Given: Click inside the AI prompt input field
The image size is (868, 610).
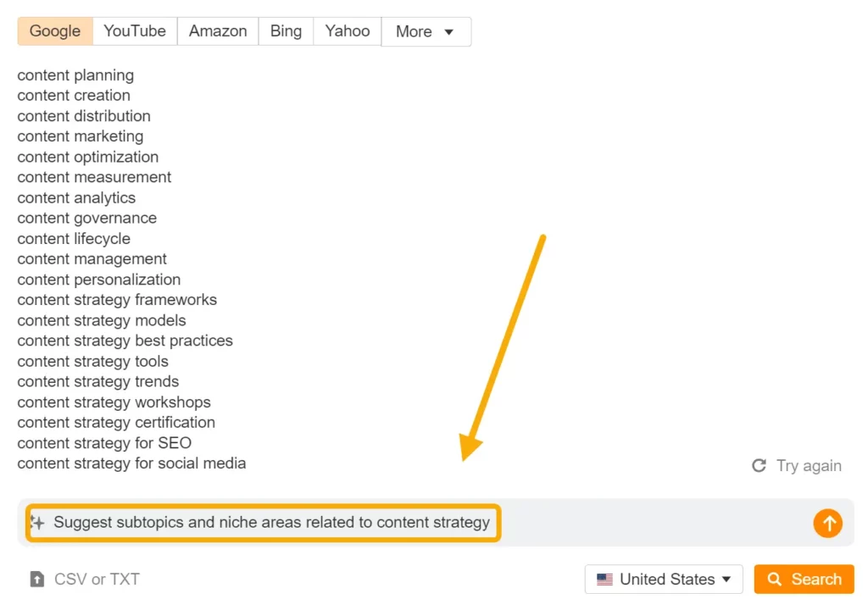Looking at the screenshot, I should [254, 523].
